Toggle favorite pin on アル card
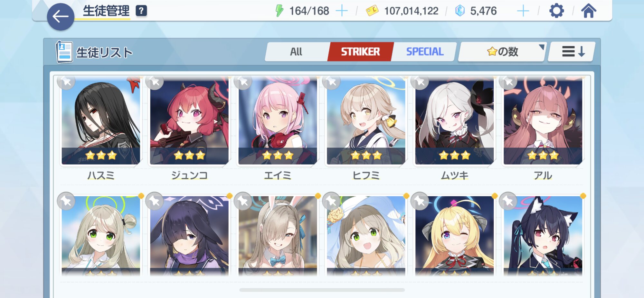Screen dimensions: 644x298 (x=508, y=82)
